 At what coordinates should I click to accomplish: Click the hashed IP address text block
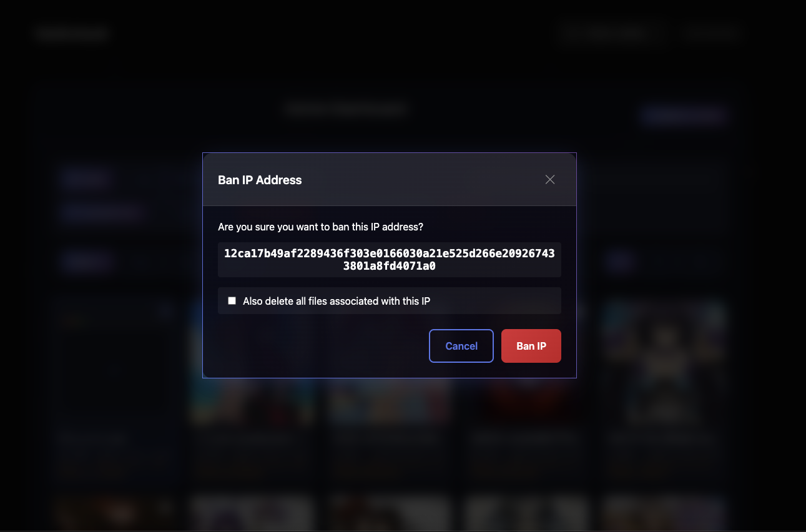coord(390,260)
